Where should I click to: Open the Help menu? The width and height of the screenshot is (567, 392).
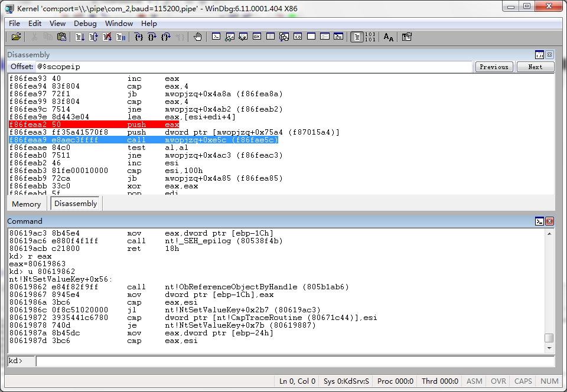click(x=149, y=24)
